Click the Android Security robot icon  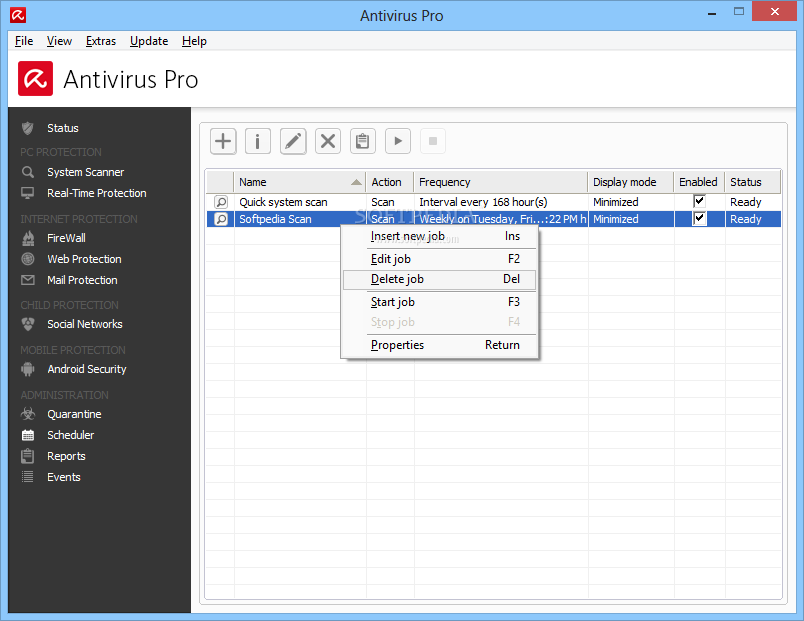[x=28, y=369]
